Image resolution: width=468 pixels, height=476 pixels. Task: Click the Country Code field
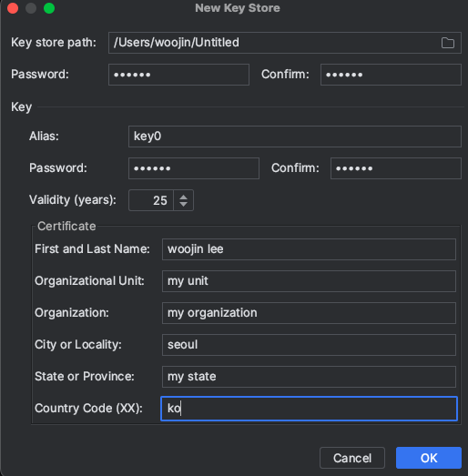[309, 409]
